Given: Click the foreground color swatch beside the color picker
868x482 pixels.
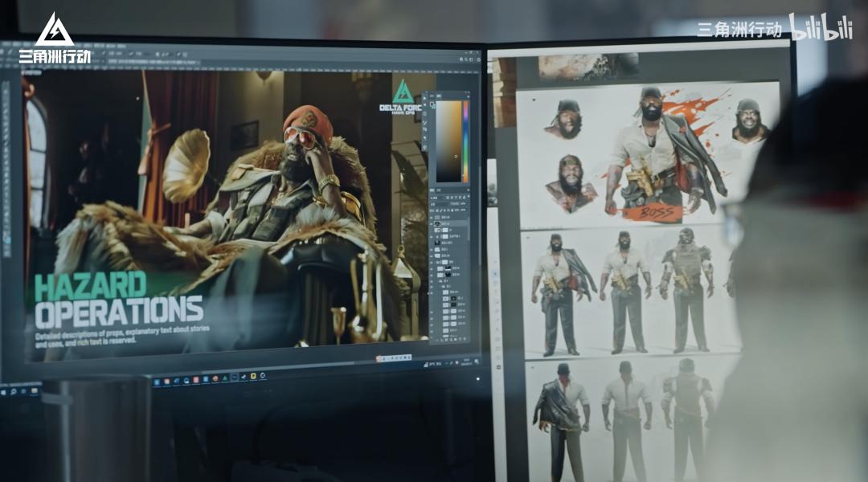Looking at the screenshot, I should click(431, 104).
